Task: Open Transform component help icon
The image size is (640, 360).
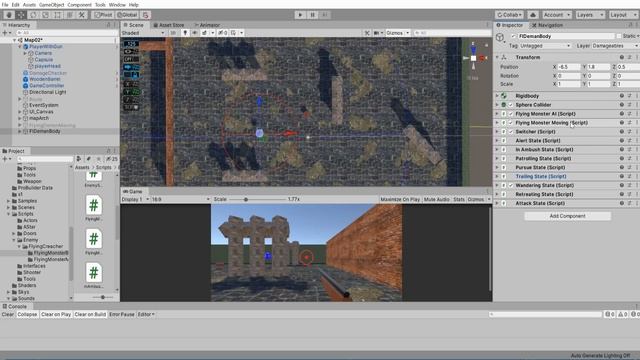Action: point(622,57)
